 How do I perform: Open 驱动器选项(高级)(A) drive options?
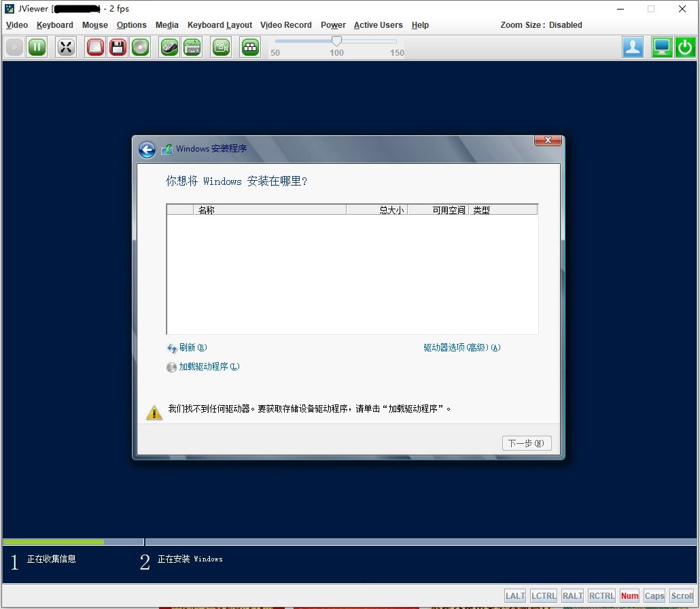coord(462,347)
